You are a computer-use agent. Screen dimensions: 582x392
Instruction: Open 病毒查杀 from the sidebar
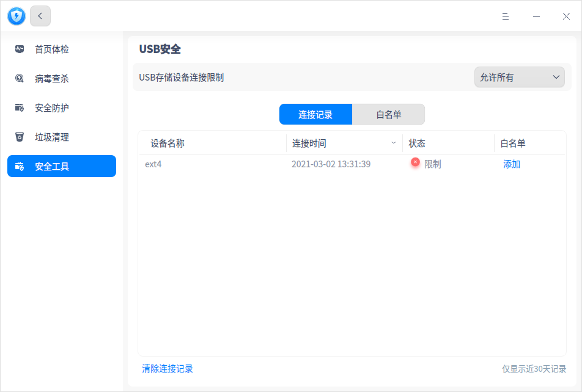click(x=62, y=79)
